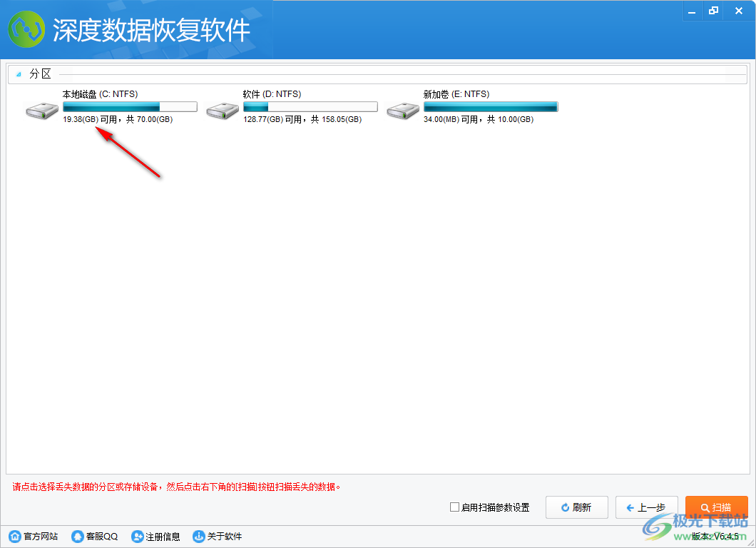Select the 软件 D: drive icon

click(223, 111)
